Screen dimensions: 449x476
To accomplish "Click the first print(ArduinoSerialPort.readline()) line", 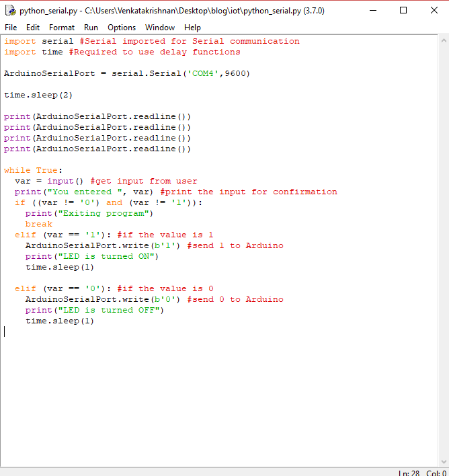I will coord(97,116).
